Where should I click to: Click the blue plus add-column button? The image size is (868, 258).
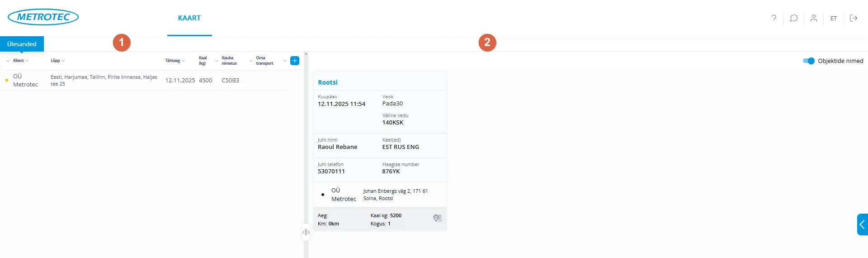click(295, 61)
